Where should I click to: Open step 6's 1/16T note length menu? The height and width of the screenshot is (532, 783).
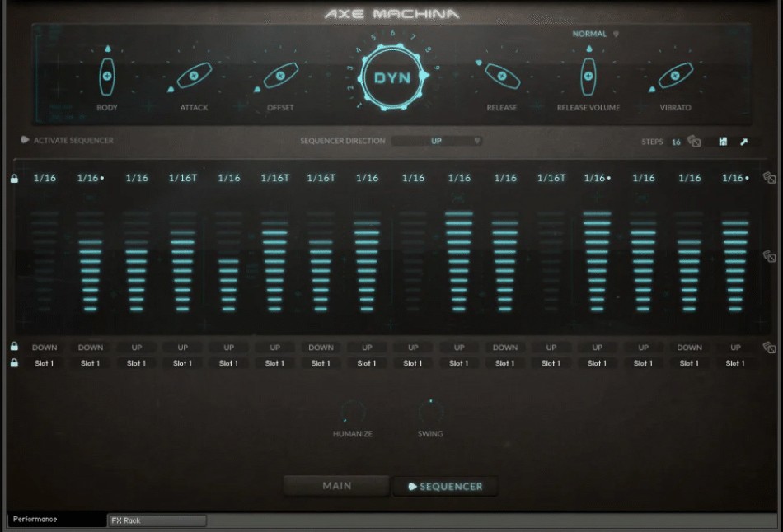click(x=274, y=178)
